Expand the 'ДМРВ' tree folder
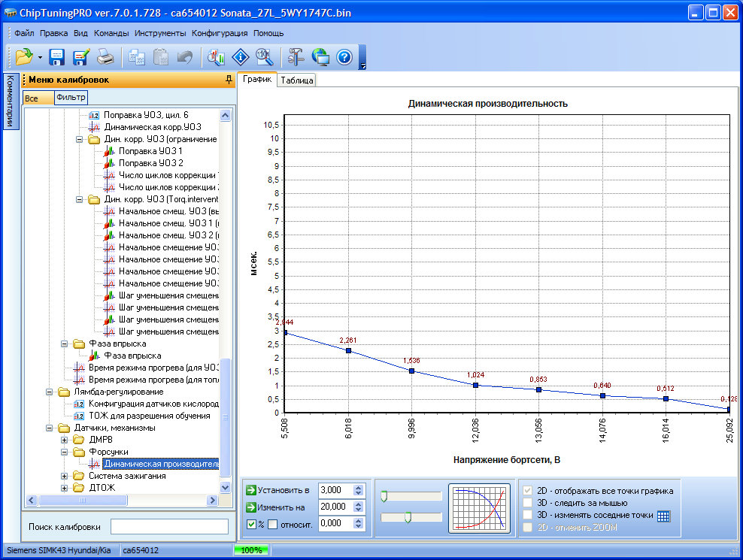The width and height of the screenshot is (743, 560). coord(65,440)
